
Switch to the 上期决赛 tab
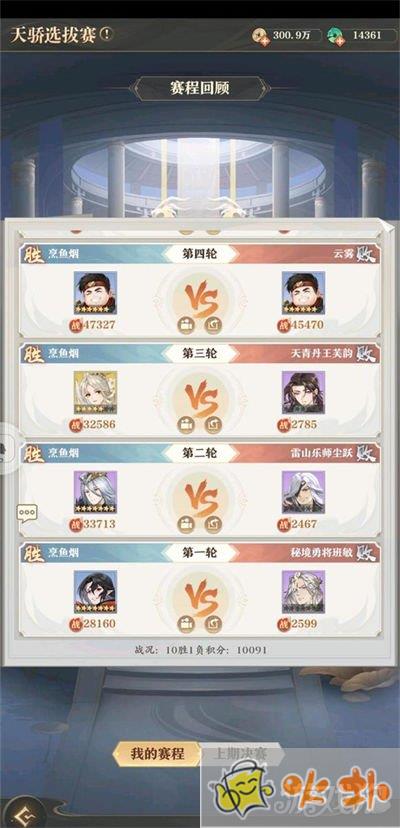point(240,754)
